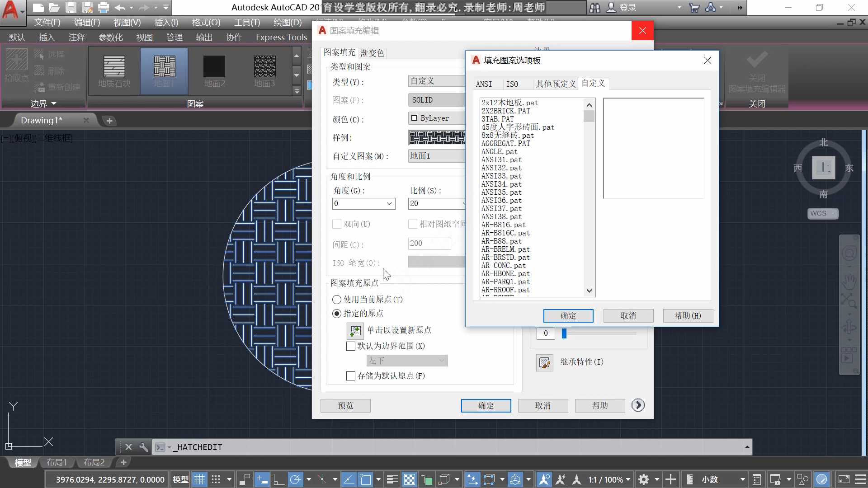Click the 预览 preview button
Viewport: 868px width, 488px height.
coord(345,406)
